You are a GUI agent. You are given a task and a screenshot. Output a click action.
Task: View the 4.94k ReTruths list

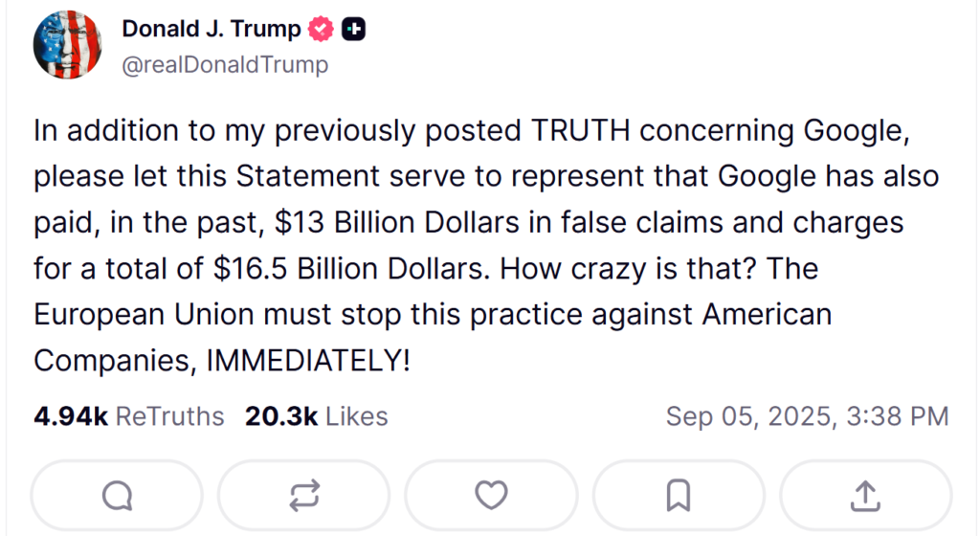pyautogui.click(x=129, y=416)
